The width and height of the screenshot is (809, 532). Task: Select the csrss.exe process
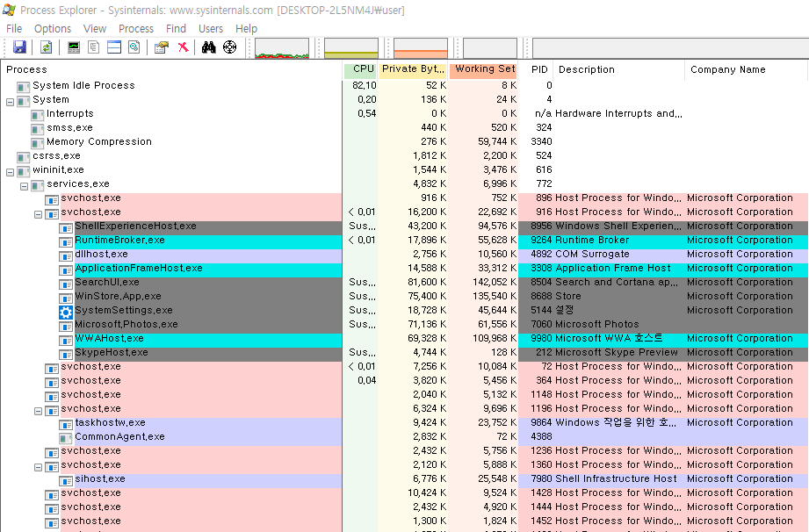point(56,155)
